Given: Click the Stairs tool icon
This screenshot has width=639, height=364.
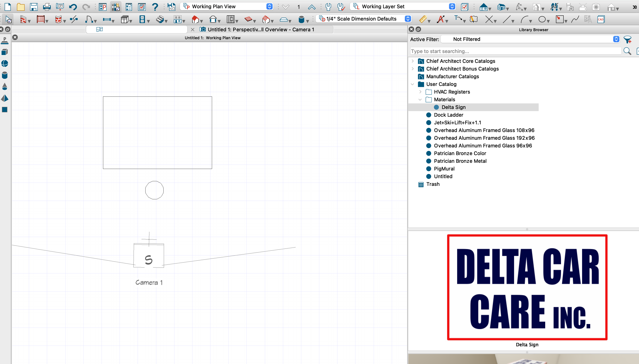Looking at the screenshot, I should click(x=160, y=19).
